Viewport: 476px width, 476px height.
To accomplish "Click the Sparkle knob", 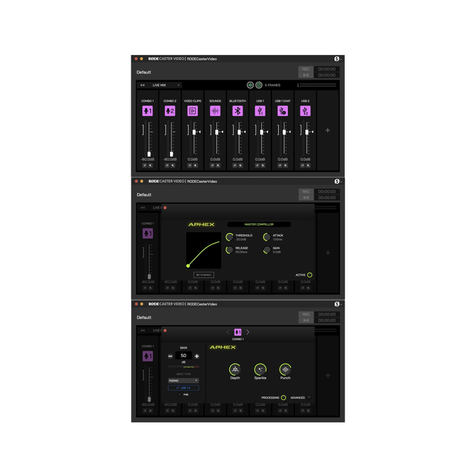I will coord(260,369).
